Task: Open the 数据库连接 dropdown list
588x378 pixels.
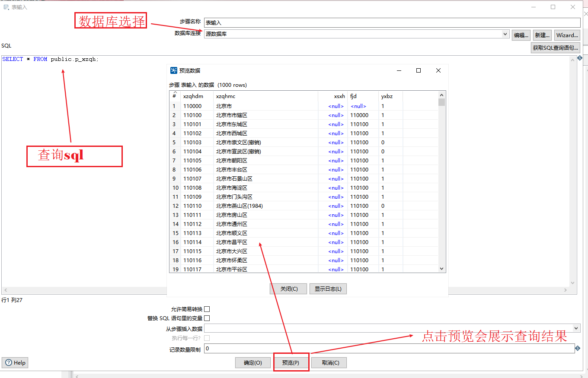Action: pyautogui.click(x=505, y=34)
